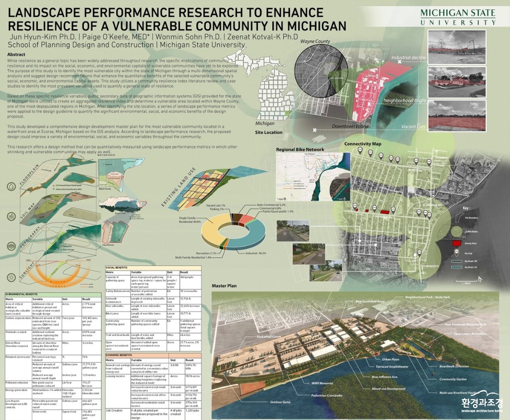Click the 'Pedestrian Crosswalks' label
Image resolution: width=510 pixels, height=420 pixels.
(327, 396)
